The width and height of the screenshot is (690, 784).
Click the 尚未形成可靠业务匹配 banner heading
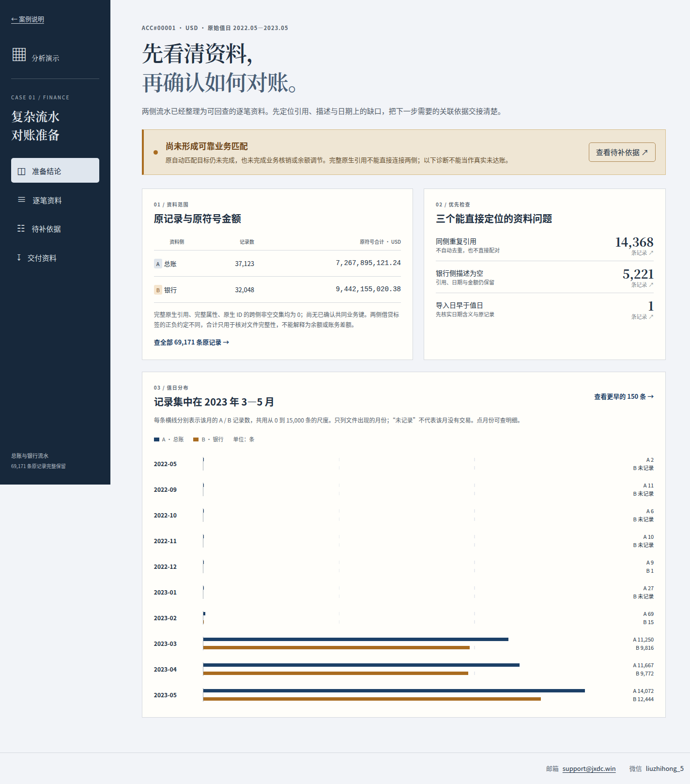(x=207, y=146)
